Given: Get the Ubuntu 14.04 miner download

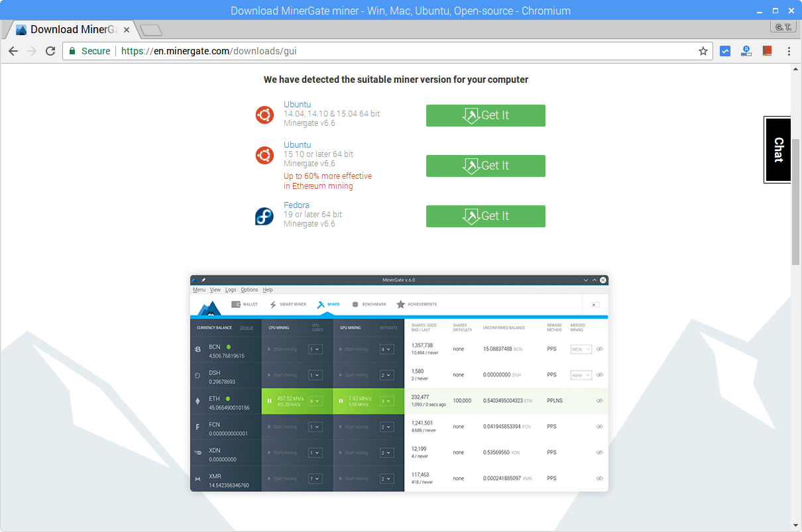Looking at the screenshot, I should tap(485, 115).
